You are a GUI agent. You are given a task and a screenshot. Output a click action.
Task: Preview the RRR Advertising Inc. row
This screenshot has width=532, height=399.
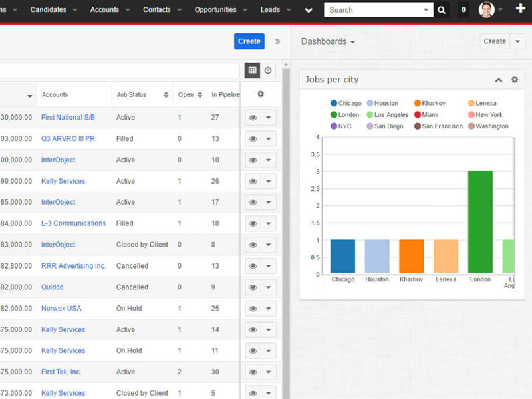pos(253,266)
